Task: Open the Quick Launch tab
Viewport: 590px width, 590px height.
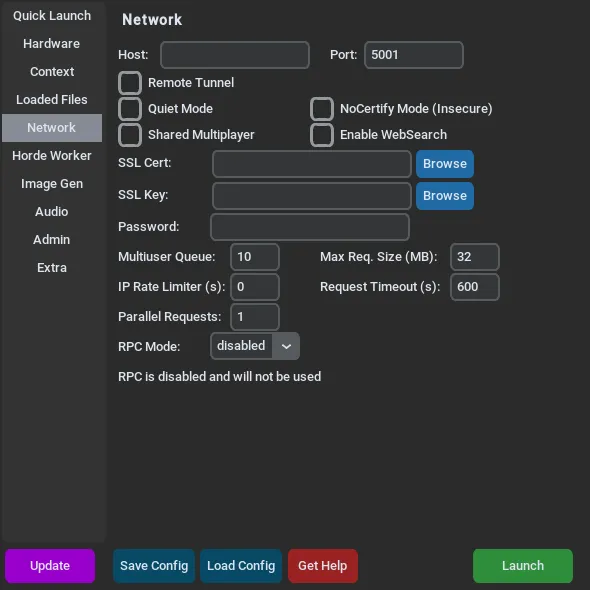Action: pyautogui.click(x=52, y=16)
